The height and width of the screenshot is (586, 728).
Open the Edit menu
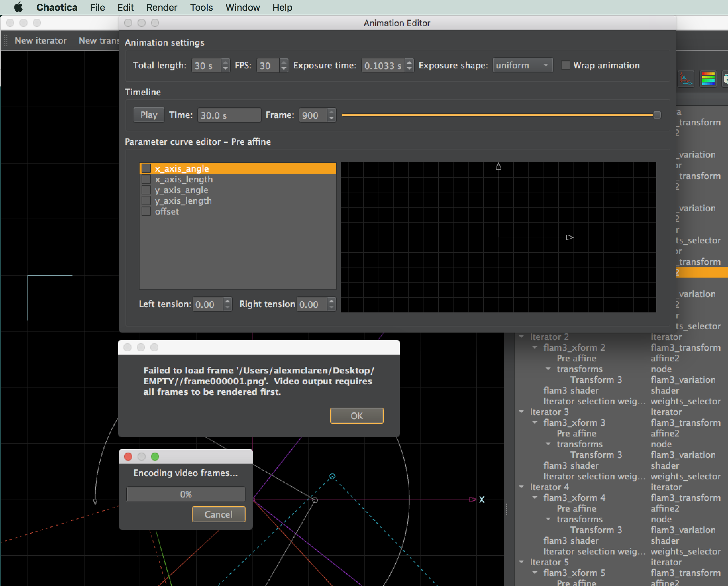125,7
